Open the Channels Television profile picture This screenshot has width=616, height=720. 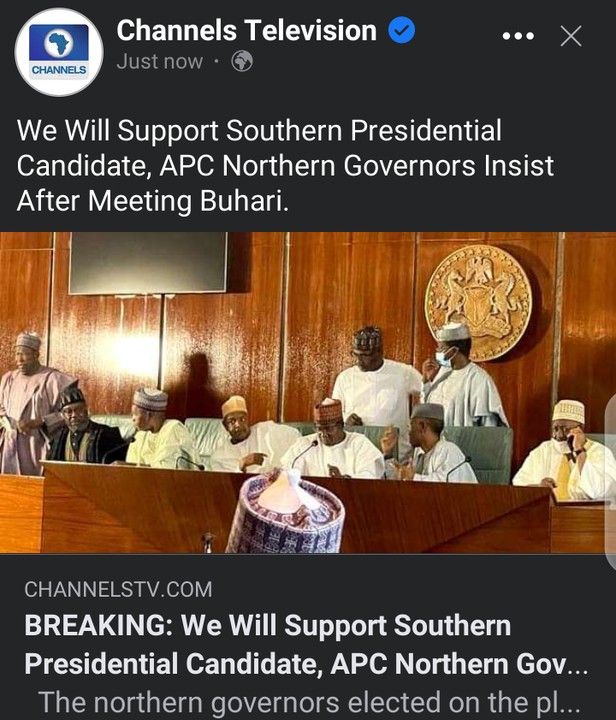(x=59, y=52)
